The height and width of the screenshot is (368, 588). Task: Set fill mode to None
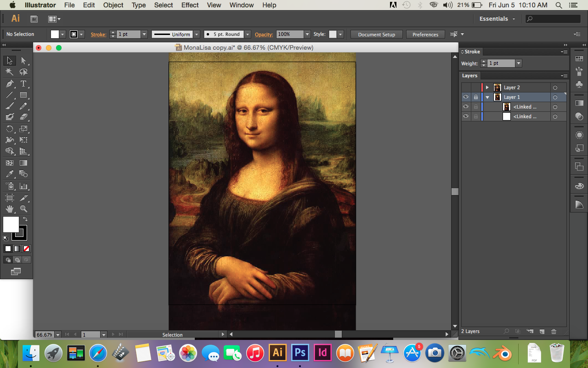[x=27, y=248]
